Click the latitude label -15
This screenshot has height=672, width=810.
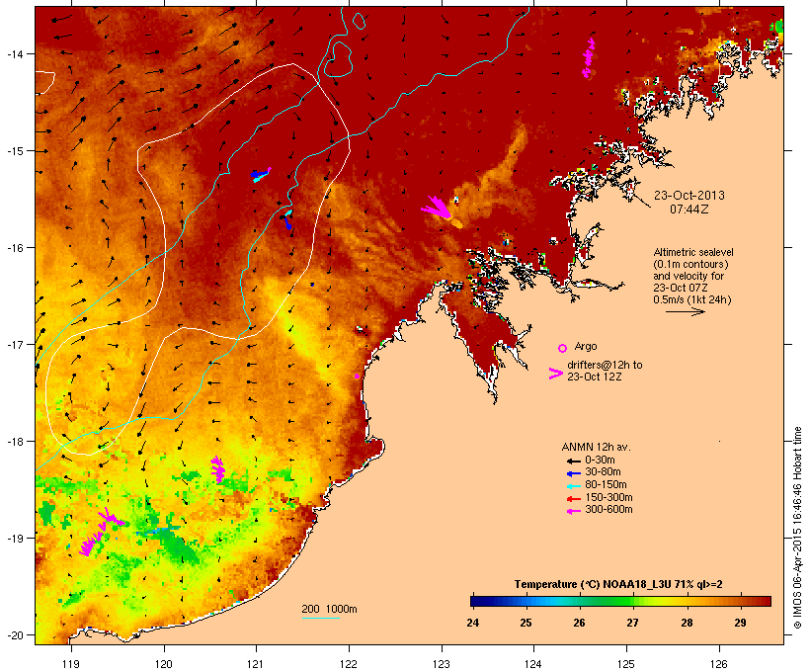(15, 151)
